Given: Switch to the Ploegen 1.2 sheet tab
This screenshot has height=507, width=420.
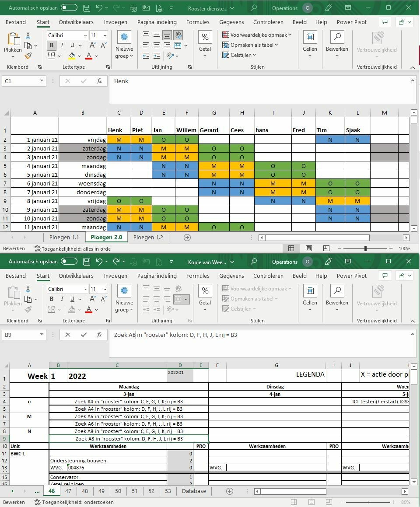Looking at the screenshot, I should (148, 237).
